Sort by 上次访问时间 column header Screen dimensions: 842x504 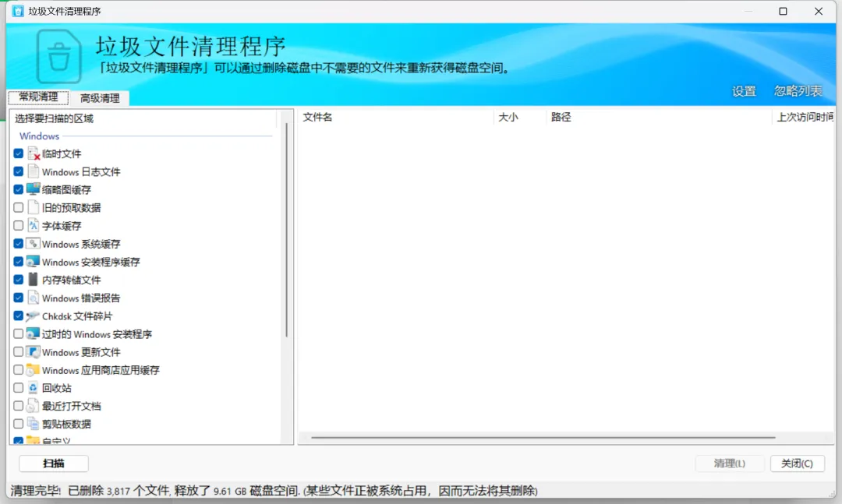click(x=803, y=117)
